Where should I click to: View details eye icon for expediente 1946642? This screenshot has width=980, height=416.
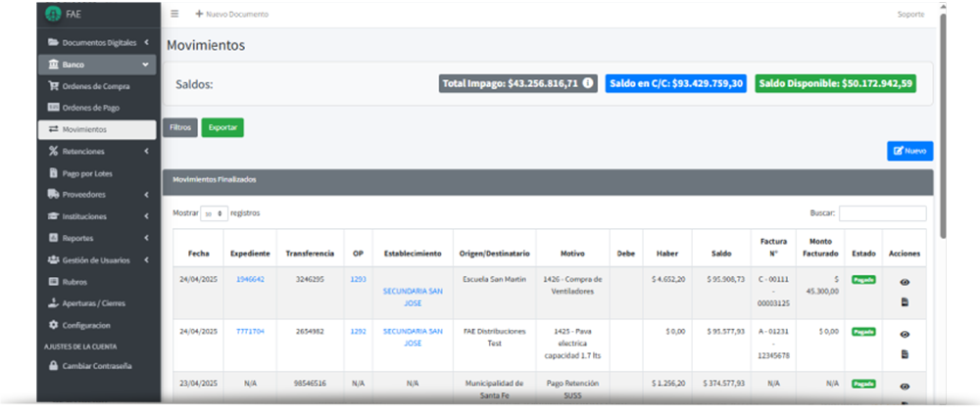pos(905,282)
